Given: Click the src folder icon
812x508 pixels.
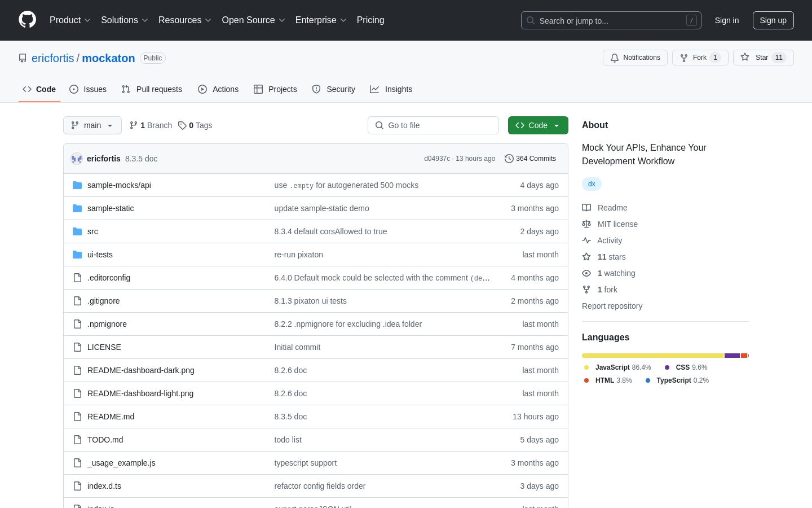Looking at the screenshot, I should point(77,231).
